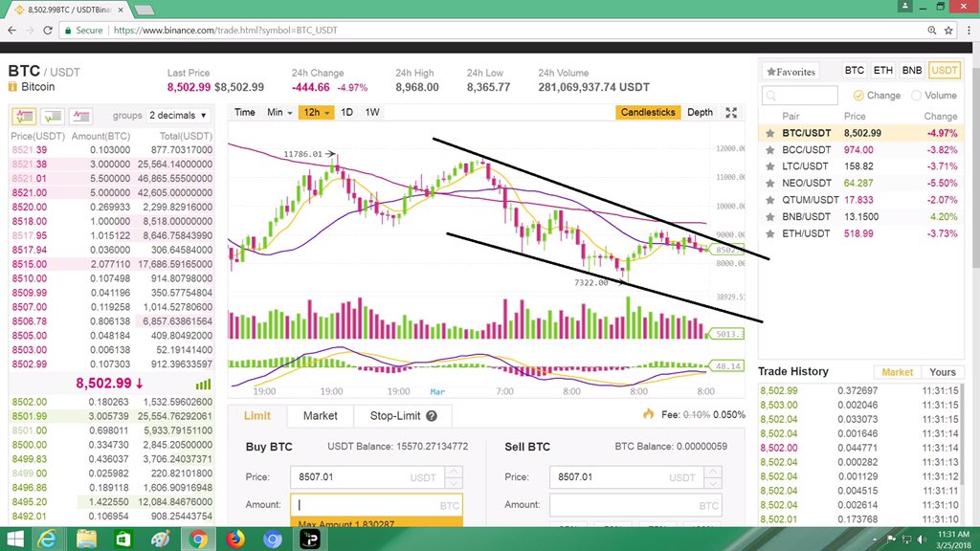Select the Time chart mode

244,113
